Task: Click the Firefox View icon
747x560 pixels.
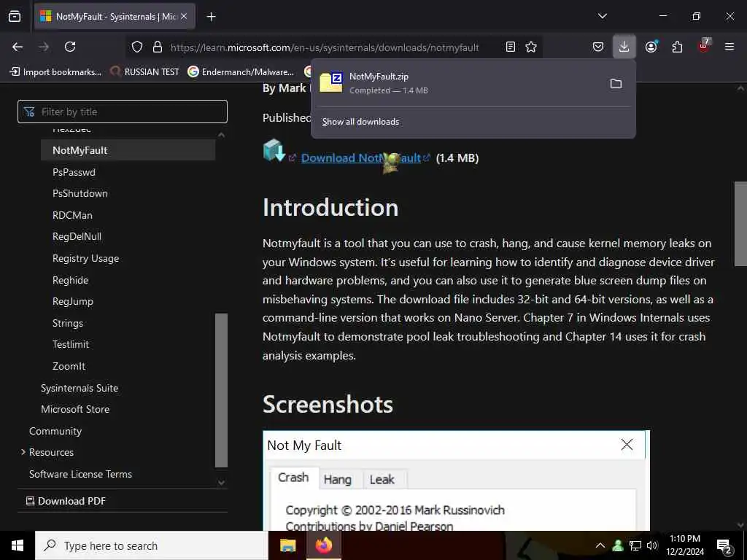Action: 15,16
